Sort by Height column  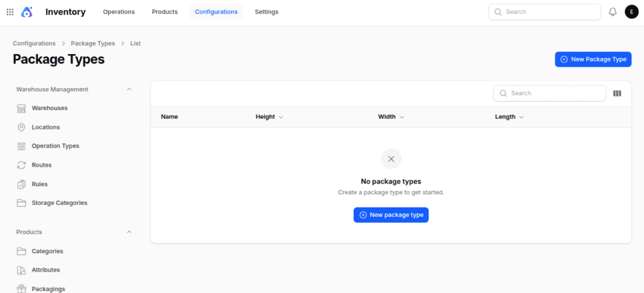(x=269, y=117)
